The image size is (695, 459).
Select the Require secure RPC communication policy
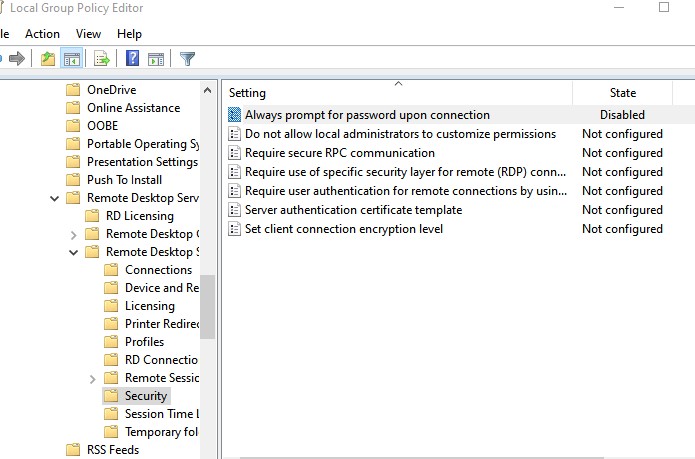coord(339,153)
